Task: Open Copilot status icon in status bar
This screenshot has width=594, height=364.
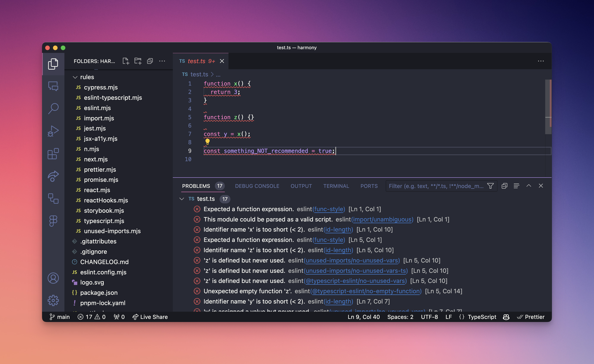Action: (x=506, y=317)
